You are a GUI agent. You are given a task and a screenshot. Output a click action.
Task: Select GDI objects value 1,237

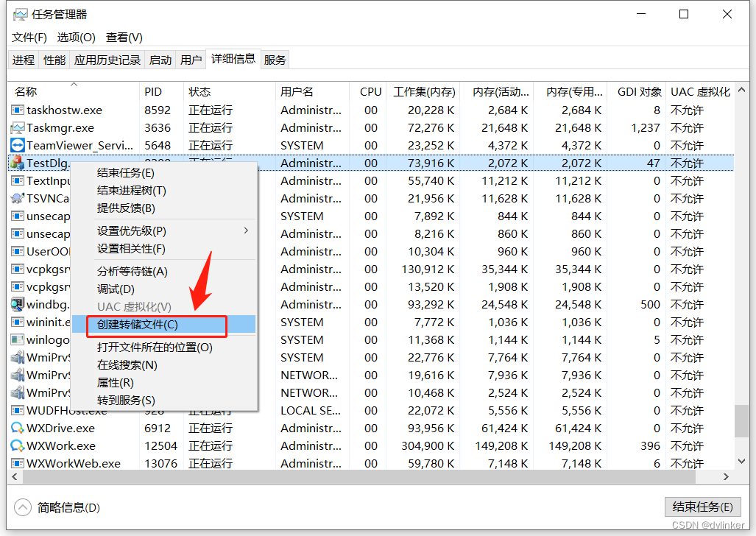click(646, 128)
